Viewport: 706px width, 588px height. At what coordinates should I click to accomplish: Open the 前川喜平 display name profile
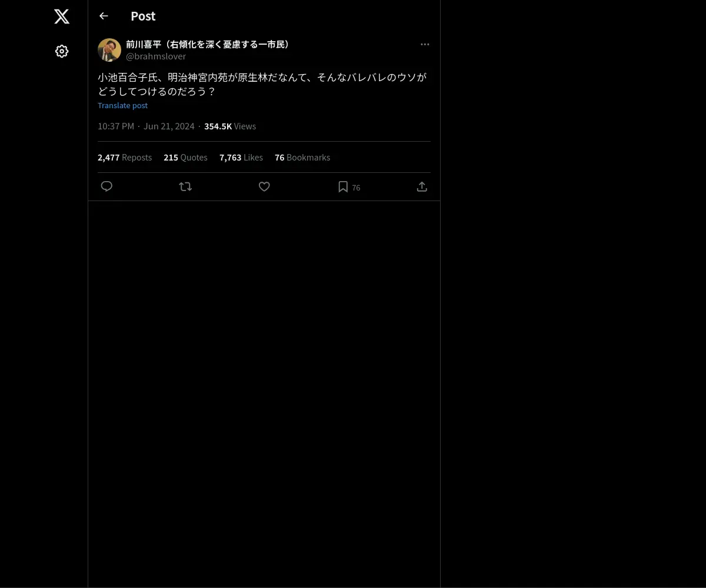[x=208, y=44]
